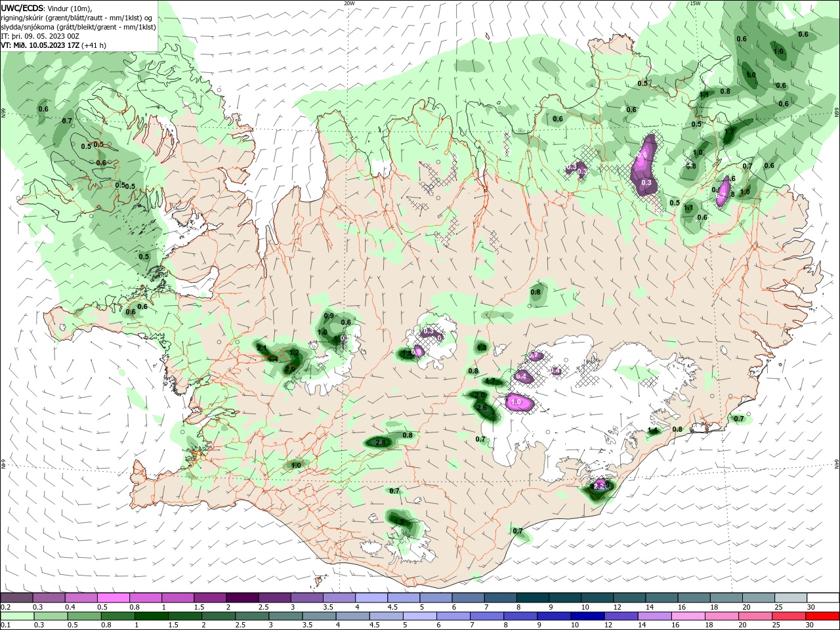Screen dimensions: 840x630
Task: Click the '15W' longitude label
Action: tap(695, 3)
